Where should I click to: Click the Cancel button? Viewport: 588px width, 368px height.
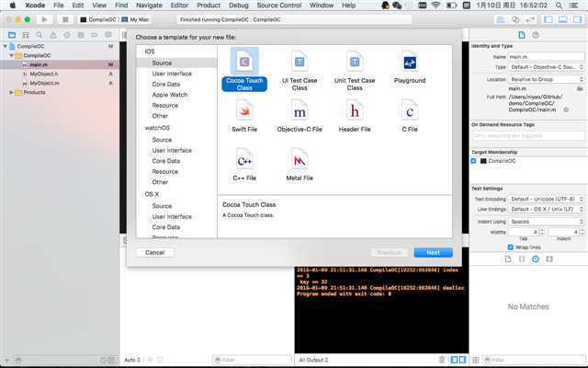point(155,252)
